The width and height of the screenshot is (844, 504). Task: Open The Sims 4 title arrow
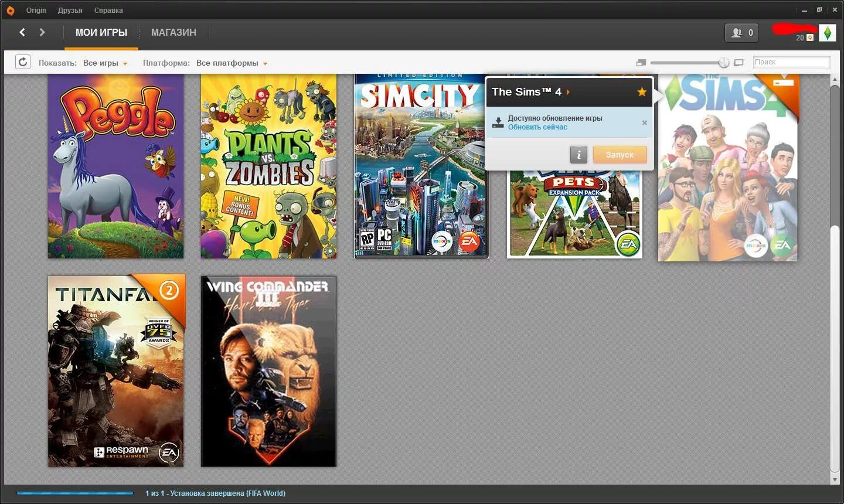point(568,92)
